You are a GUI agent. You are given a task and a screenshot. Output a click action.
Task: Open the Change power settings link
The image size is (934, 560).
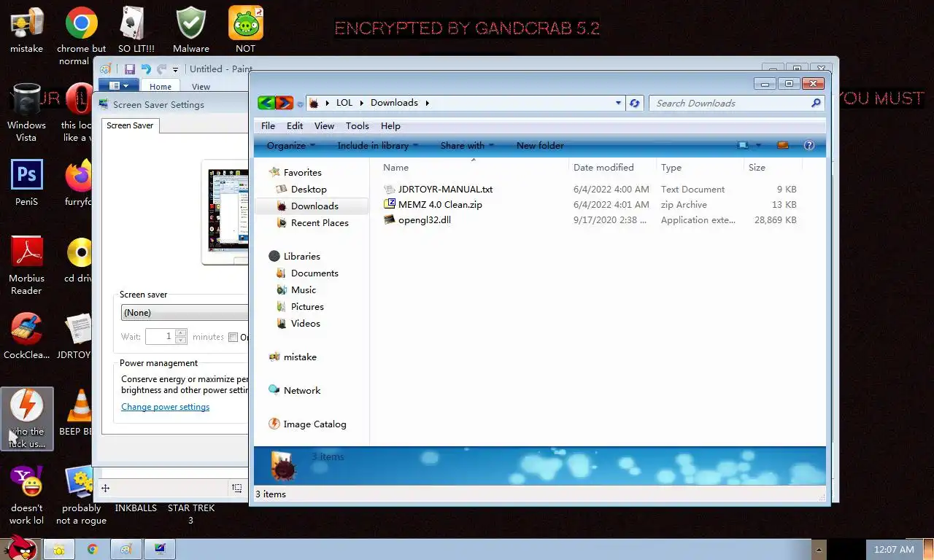165,407
